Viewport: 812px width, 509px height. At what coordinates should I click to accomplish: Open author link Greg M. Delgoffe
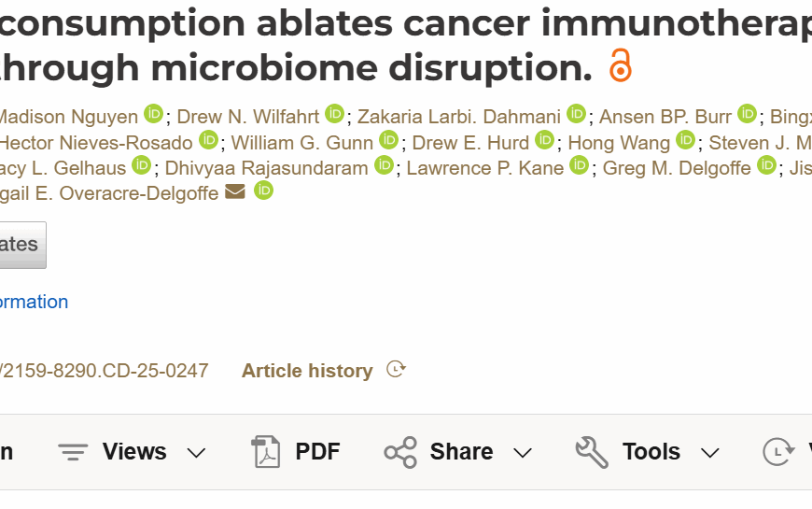(x=677, y=168)
